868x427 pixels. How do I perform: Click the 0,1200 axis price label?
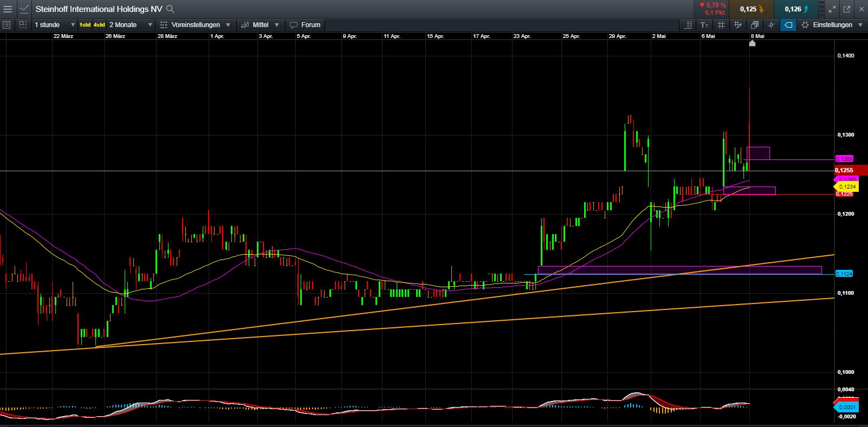pyautogui.click(x=845, y=214)
